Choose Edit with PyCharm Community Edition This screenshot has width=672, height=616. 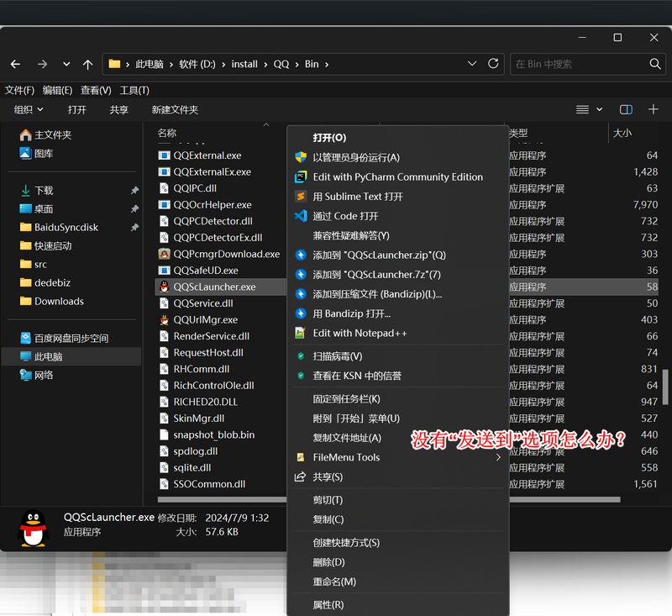click(397, 177)
